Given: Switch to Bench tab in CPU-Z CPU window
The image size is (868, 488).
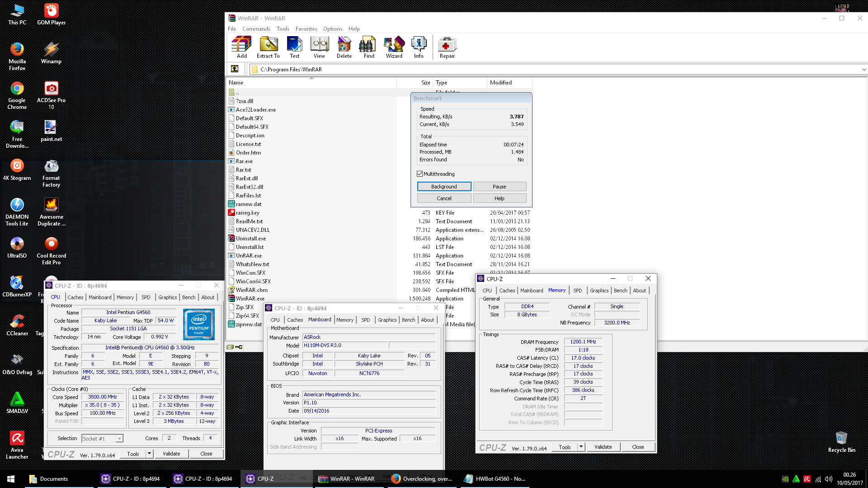Looking at the screenshot, I should point(189,297).
